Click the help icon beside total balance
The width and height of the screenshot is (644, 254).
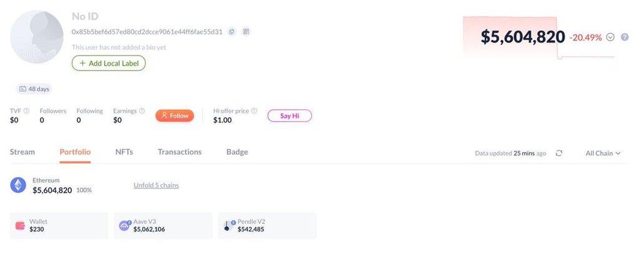pos(625,37)
